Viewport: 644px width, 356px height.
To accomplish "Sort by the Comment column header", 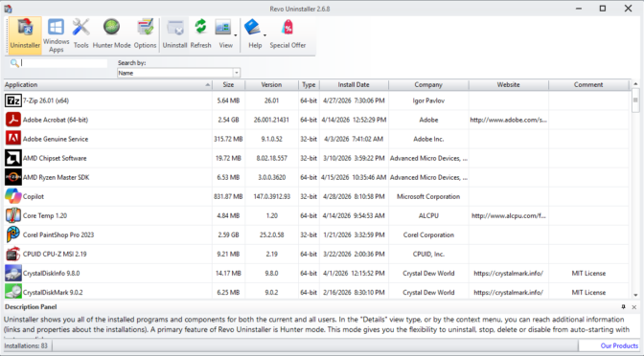I will coord(588,85).
